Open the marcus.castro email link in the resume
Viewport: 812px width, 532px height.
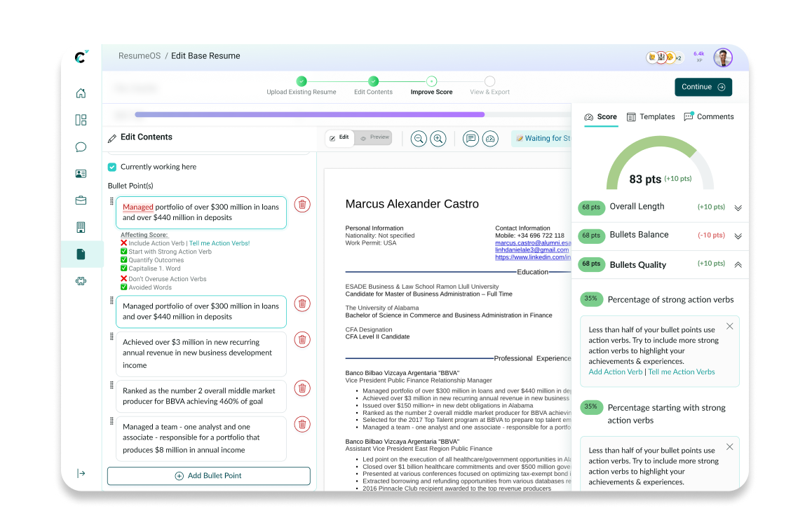click(x=533, y=243)
